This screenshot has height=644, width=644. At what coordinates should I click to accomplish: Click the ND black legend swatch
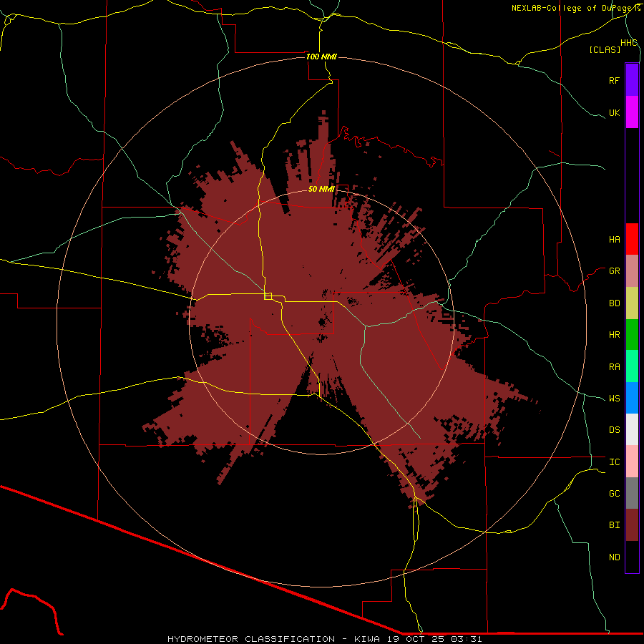click(632, 557)
